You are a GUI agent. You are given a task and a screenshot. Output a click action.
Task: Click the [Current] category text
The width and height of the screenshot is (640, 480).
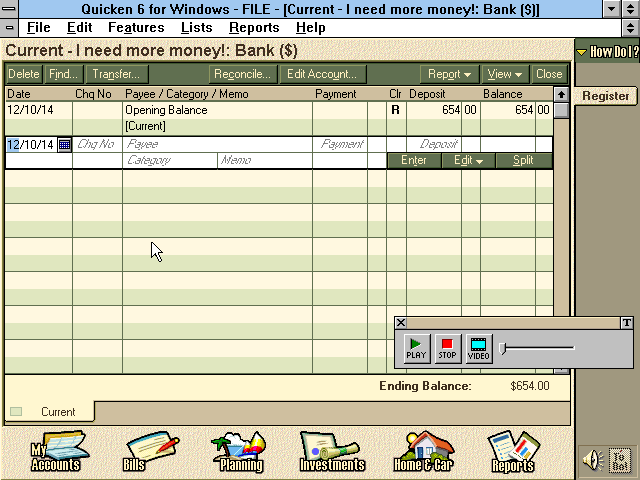pos(145,126)
